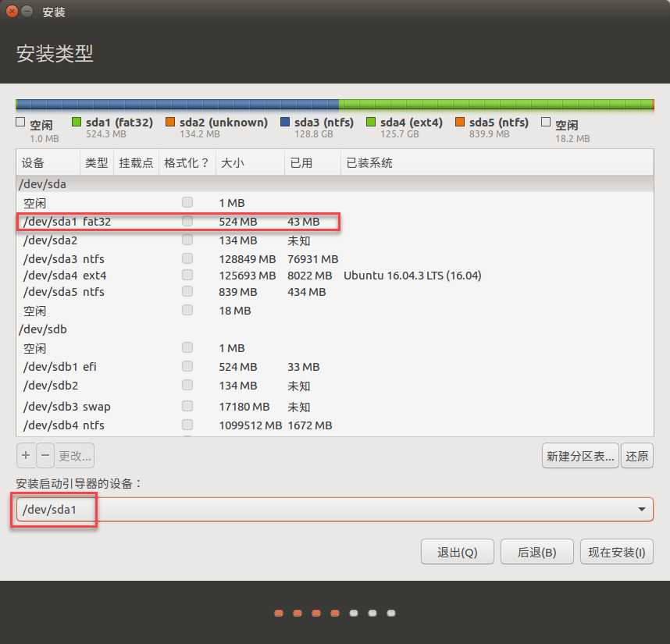Check the format box for /dev/sda3 ntfs

[186, 258]
